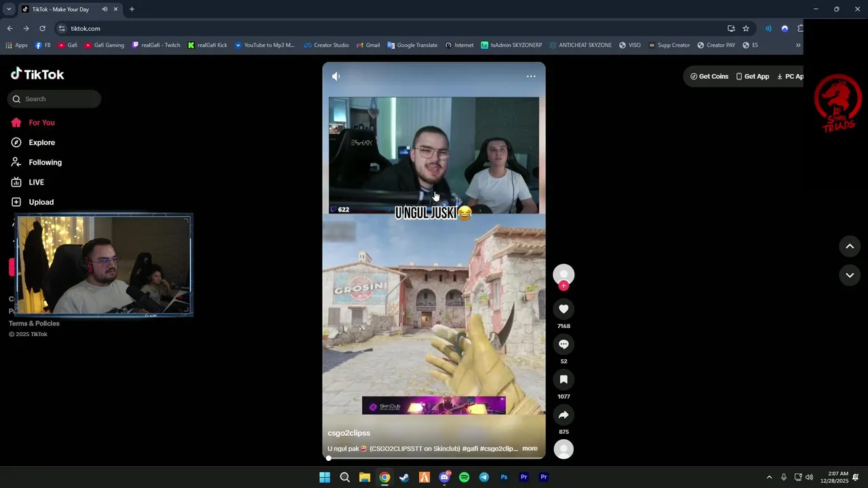Go to previous video with up arrow
This screenshot has width=868, height=488.
click(850, 247)
